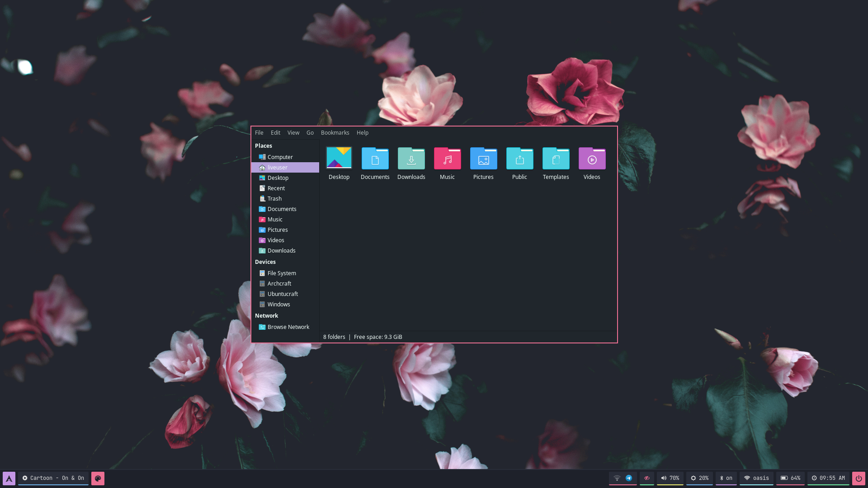Click the 70% volume module
868x488 pixels.
(x=670, y=478)
